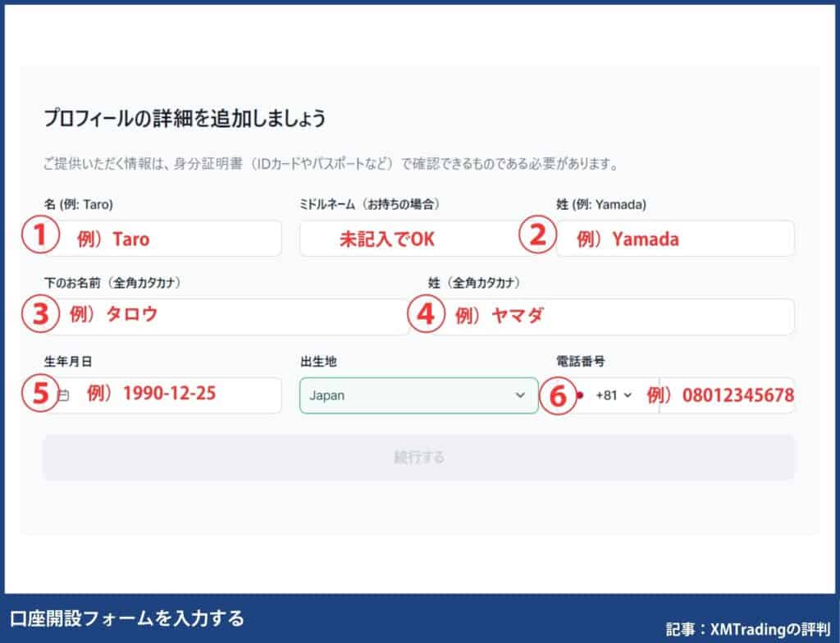Click the chevron arrow in Japan dropdown
The height and width of the screenshot is (643, 840).
coord(519,395)
